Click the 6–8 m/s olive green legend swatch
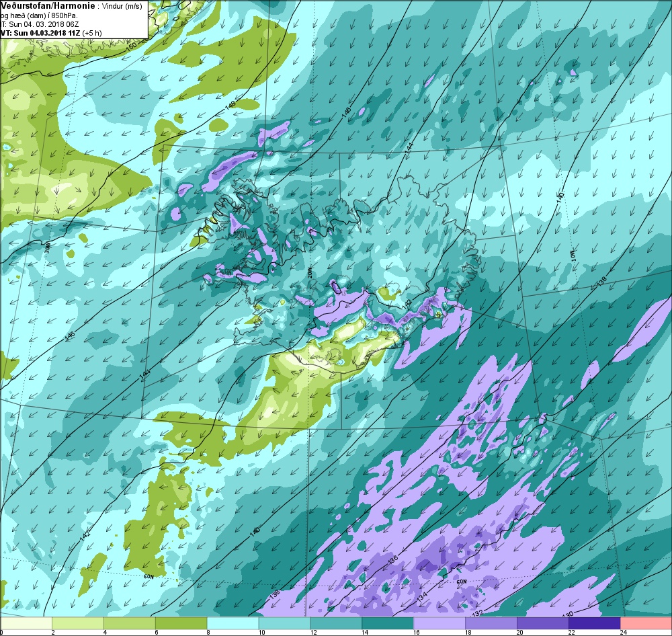 181,623
